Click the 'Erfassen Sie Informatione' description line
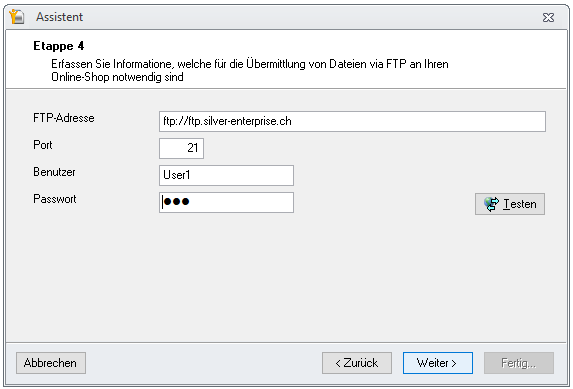The image size is (573, 389). click(x=250, y=64)
